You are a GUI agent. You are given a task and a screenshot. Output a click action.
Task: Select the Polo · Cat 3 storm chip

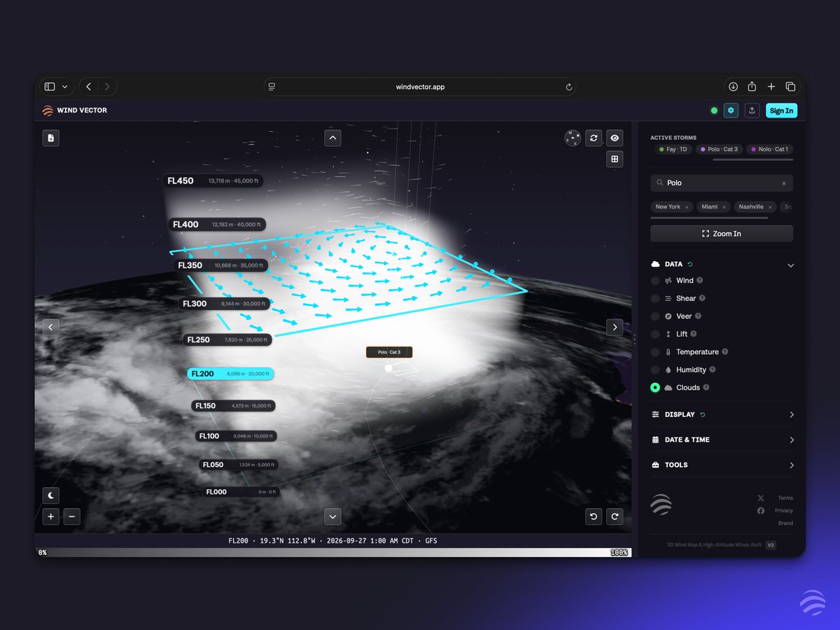[719, 149]
